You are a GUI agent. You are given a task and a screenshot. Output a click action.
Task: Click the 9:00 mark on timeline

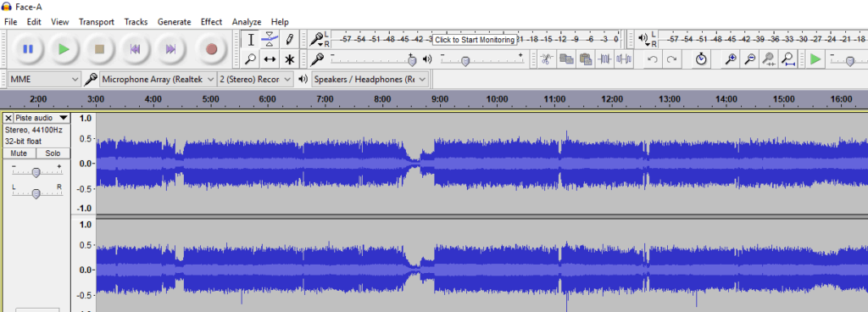click(440, 99)
